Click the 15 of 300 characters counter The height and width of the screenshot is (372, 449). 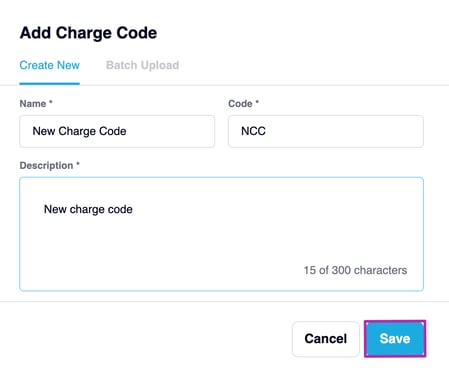355,270
